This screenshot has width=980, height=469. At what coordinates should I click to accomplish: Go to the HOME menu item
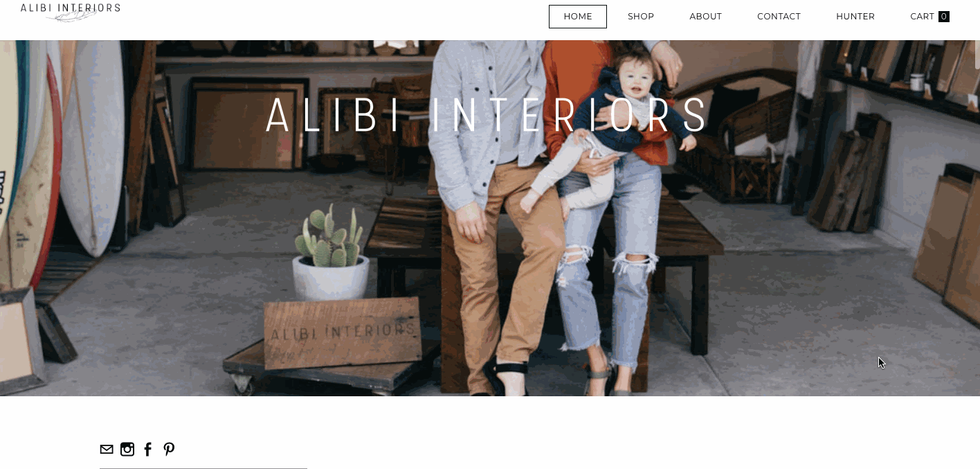(x=578, y=17)
